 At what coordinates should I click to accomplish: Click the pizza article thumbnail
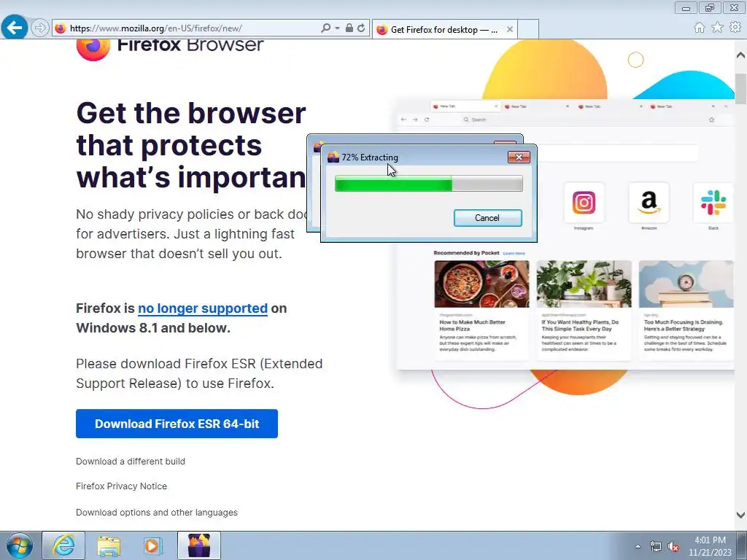tap(481, 284)
